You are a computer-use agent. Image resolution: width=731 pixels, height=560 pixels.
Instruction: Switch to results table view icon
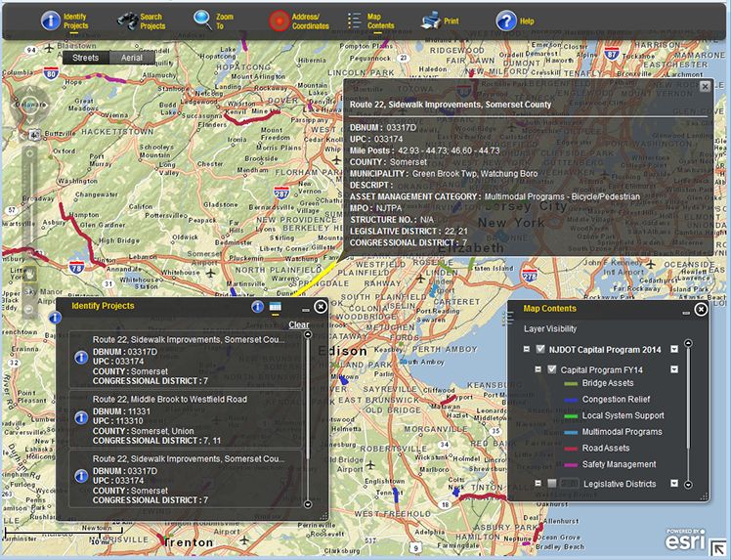point(276,307)
